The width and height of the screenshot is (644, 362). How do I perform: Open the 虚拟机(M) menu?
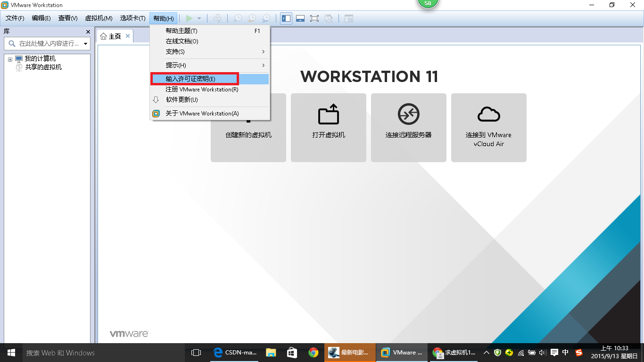[x=99, y=18]
